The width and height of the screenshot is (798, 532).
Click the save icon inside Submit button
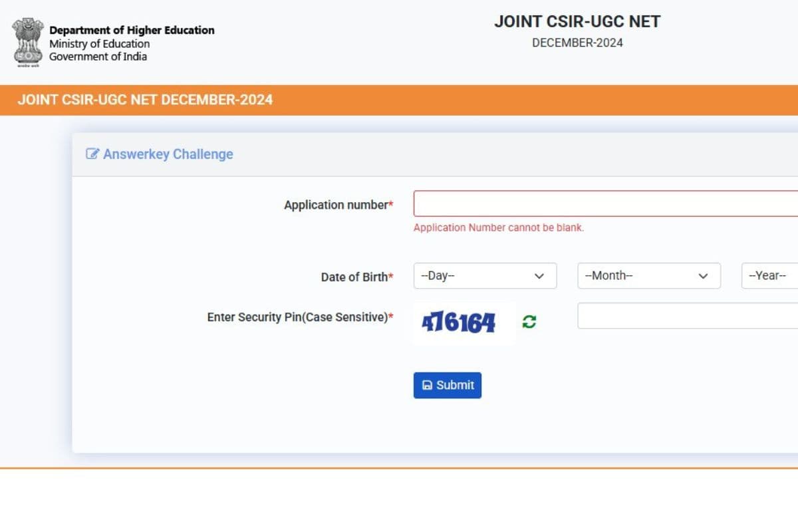428,385
